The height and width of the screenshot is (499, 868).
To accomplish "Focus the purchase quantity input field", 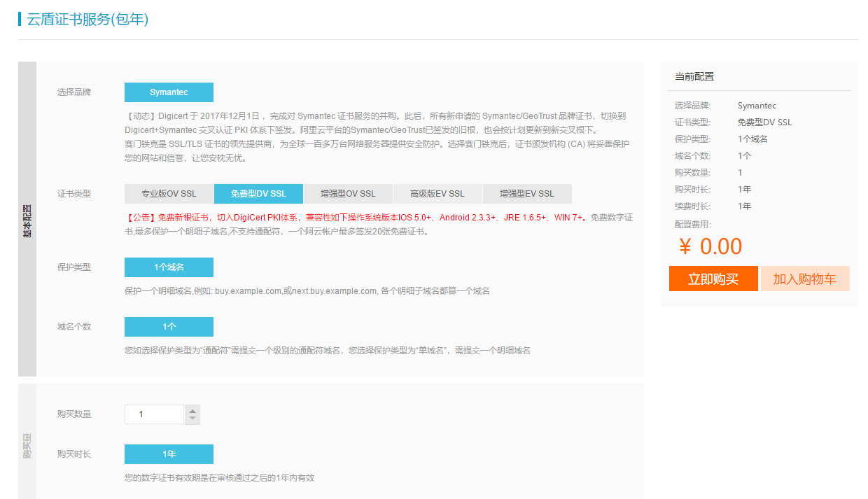I will tap(154, 414).
